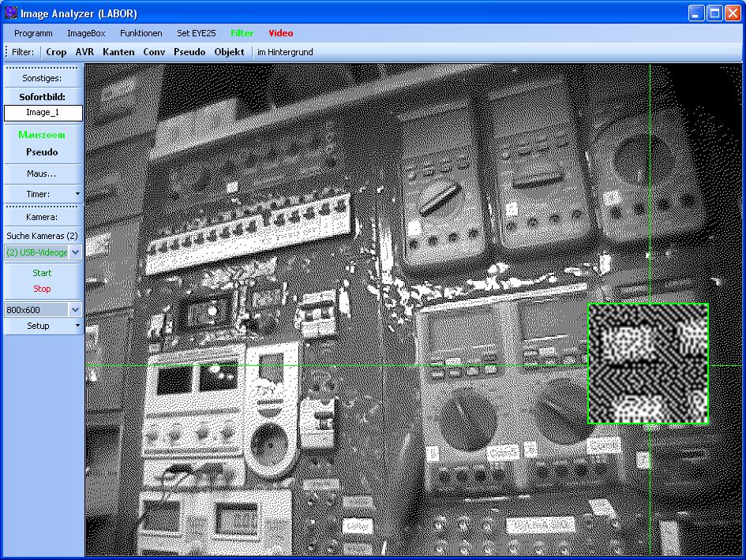This screenshot has height=560, width=746.
Task: Select the Crop filter tool
Action: point(56,52)
